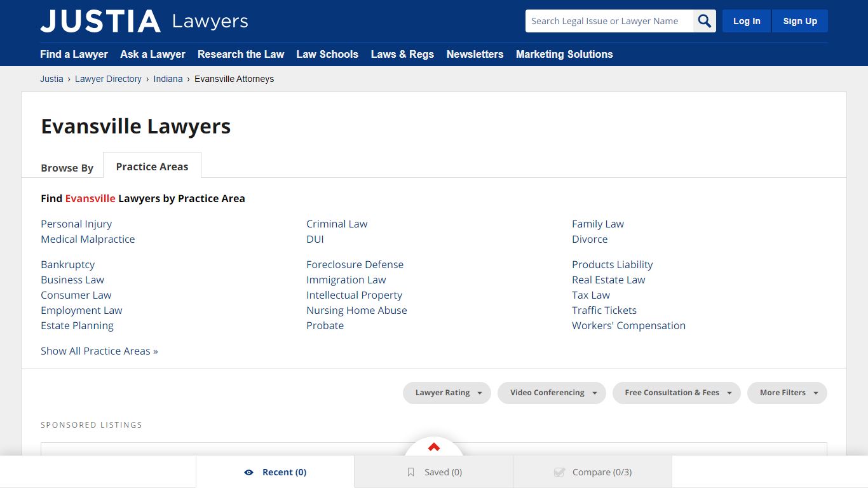Open Research the Law menu
868x488 pixels.
(x=241, y=54)
